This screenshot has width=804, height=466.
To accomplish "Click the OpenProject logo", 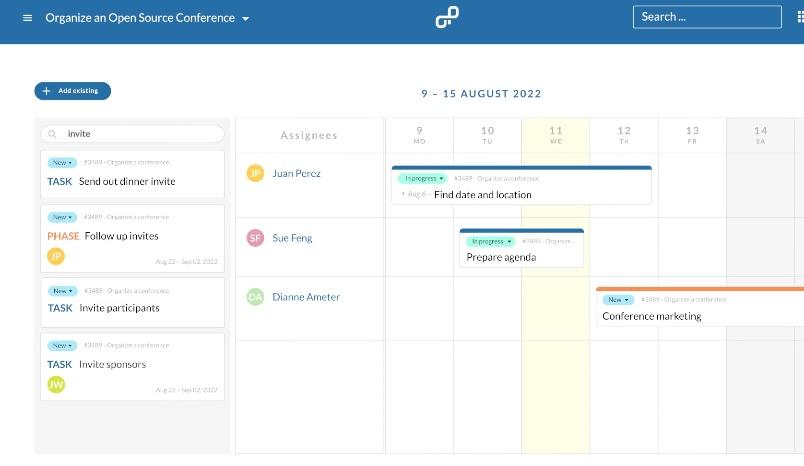I will [447, 17].
